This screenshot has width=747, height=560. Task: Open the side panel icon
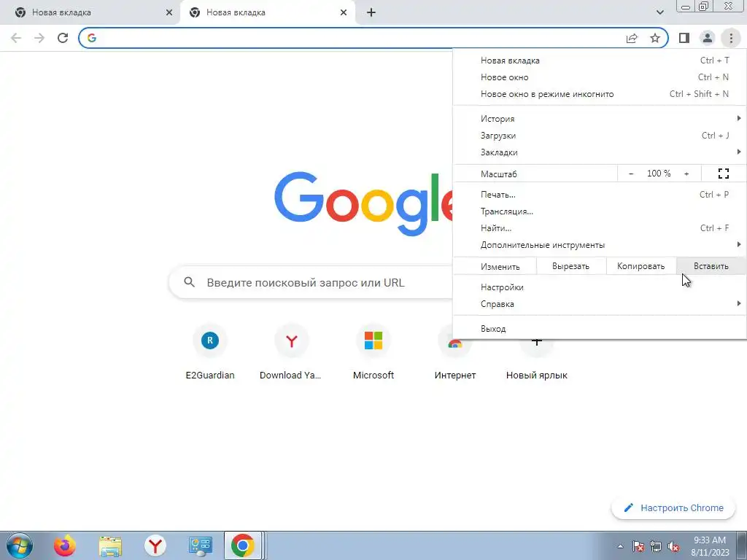point(684,38)
